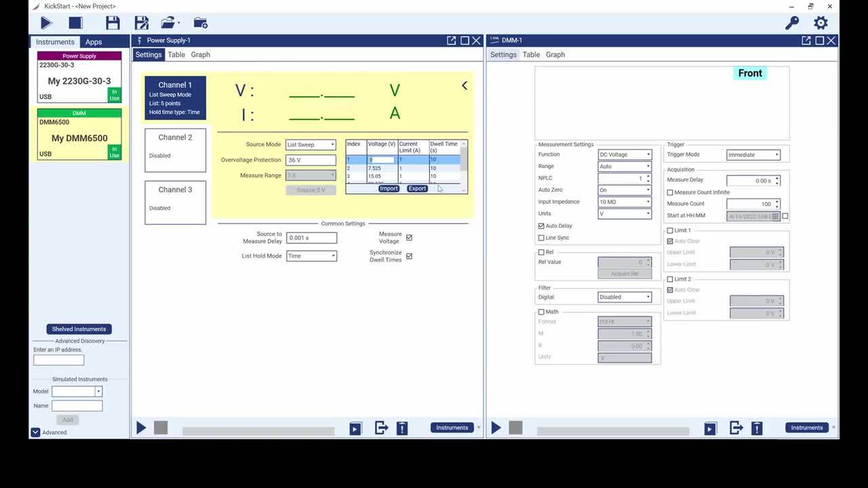Viewport: 868px width, 488px height.
Task: Open the Shelved Instruments list
Action: 79,329
